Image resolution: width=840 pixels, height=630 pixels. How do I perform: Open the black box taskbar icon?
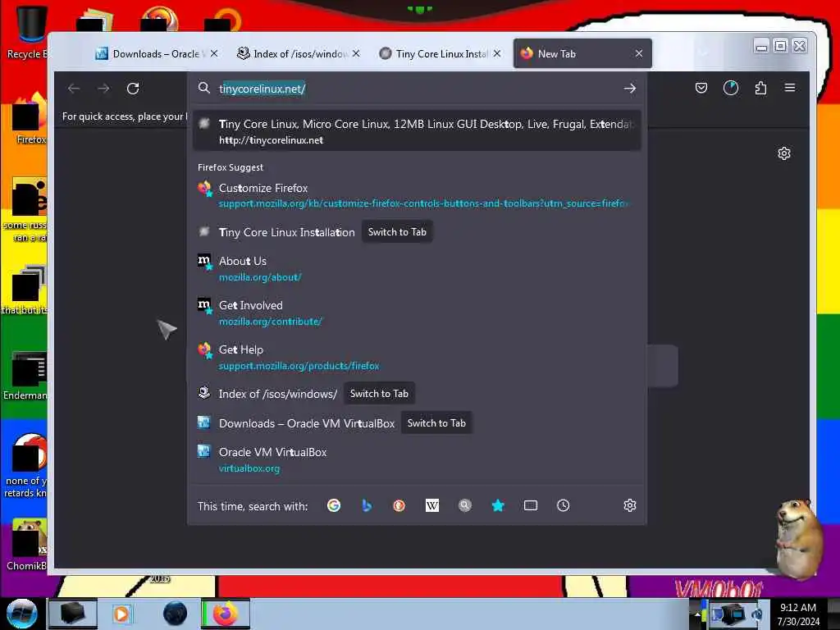pyautogui.click(x=73, y=614)
